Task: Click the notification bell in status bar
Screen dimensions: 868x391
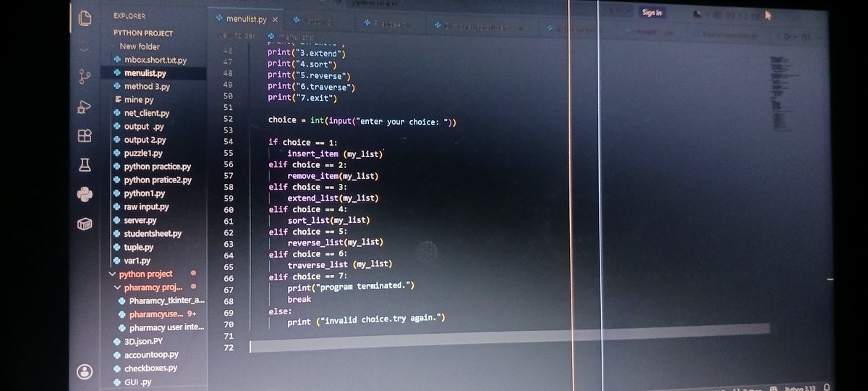Action: point(826,387)
